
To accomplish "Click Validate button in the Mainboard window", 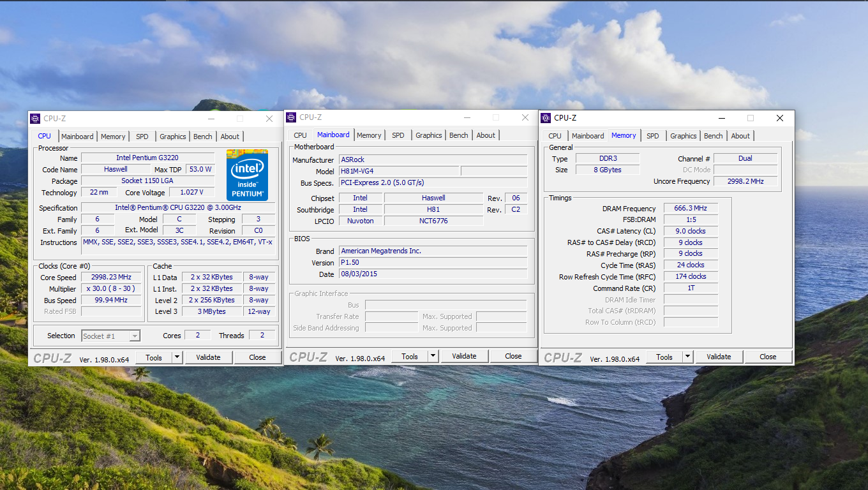I will coord(464,356).
